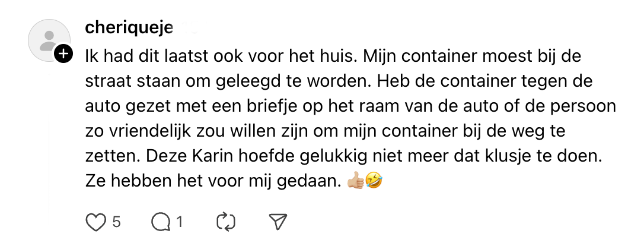Screen dimensions: 644x246
Task: Open replies via the speech bubble icon
Action: 160,222
